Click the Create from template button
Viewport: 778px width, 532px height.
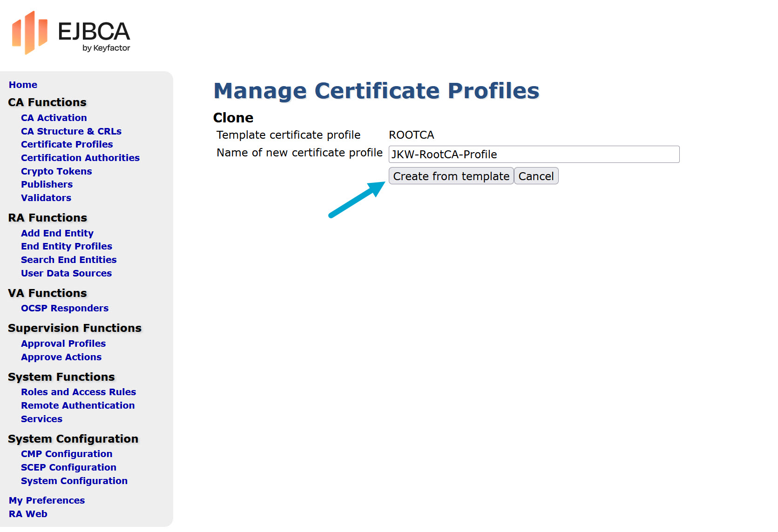[450, 176]
